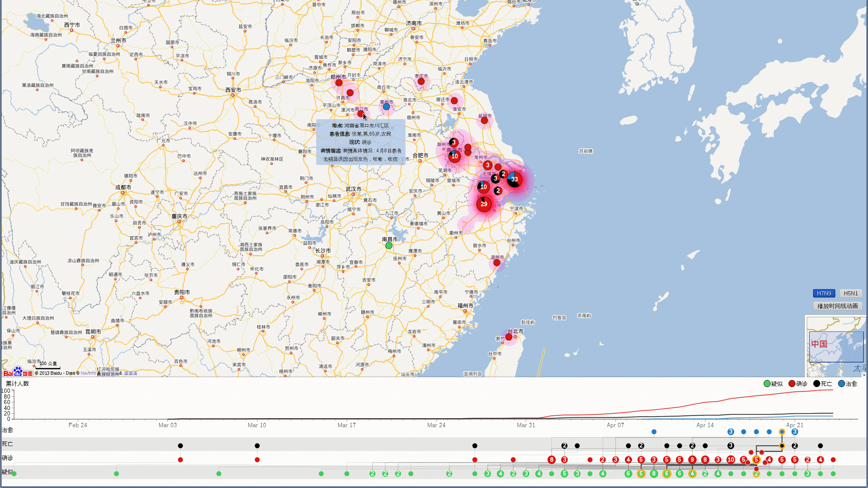The image size is (868, 488).
Task: Click the red 确诊 legend swatch
Action: (792, 384)
